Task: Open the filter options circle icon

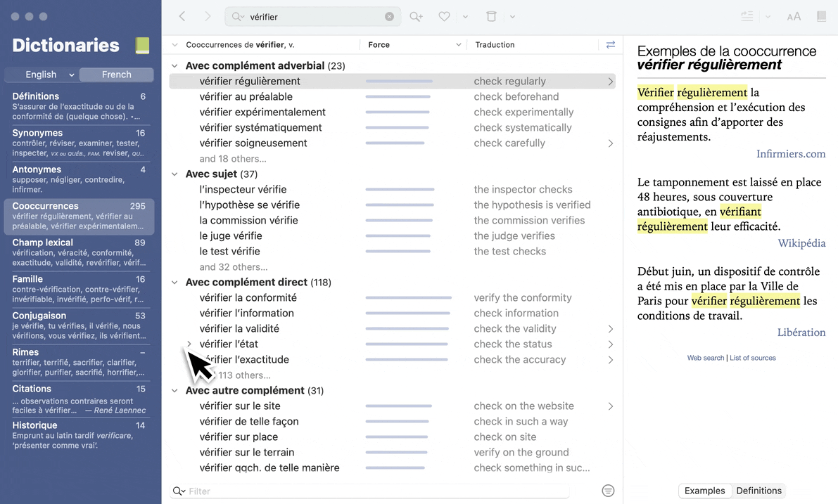Action: [609, 491]
